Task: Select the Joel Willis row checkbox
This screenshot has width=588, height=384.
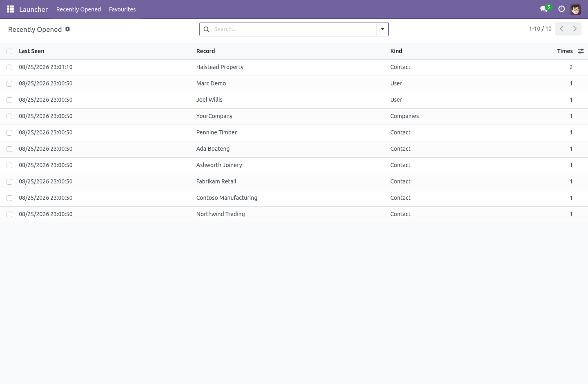Action: click(x=9, y=100)
